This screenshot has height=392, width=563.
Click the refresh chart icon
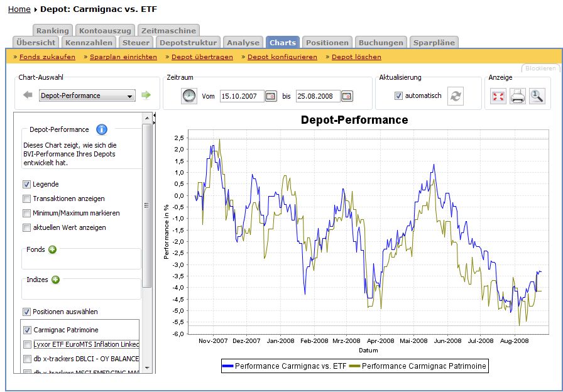[456, 96]
